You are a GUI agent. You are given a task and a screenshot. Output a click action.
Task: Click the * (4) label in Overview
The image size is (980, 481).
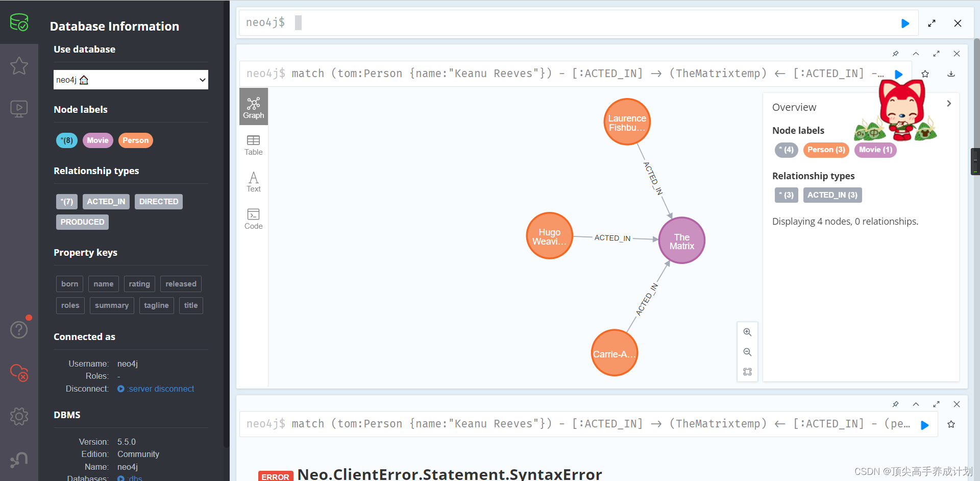pos(786,150)
